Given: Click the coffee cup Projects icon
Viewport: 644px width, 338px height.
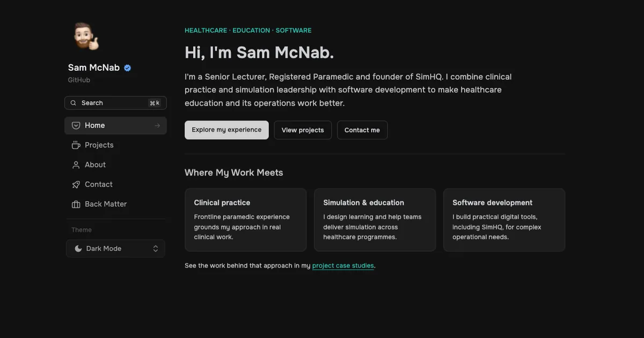Looking at the screenshot, I should click(76, 145).
